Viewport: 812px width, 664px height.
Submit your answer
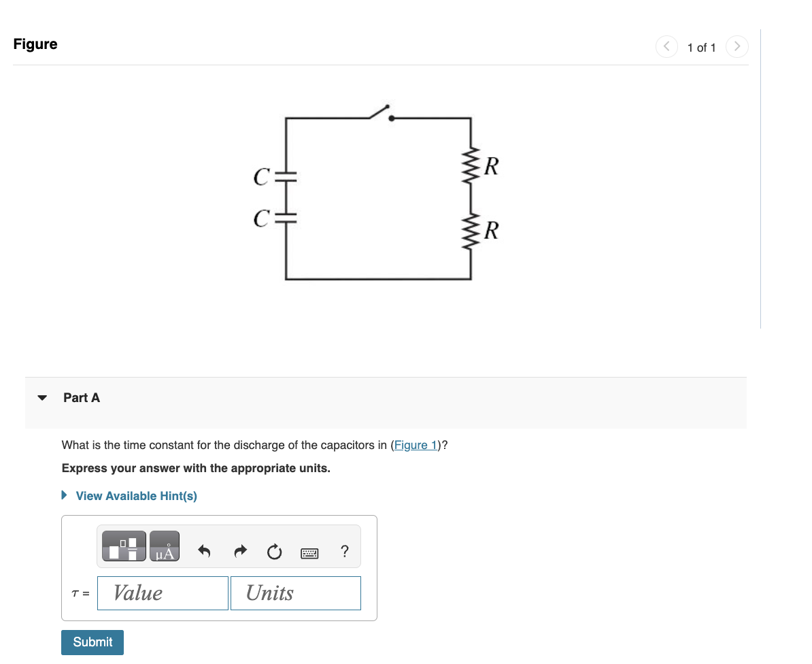click(x=92, y=642)
